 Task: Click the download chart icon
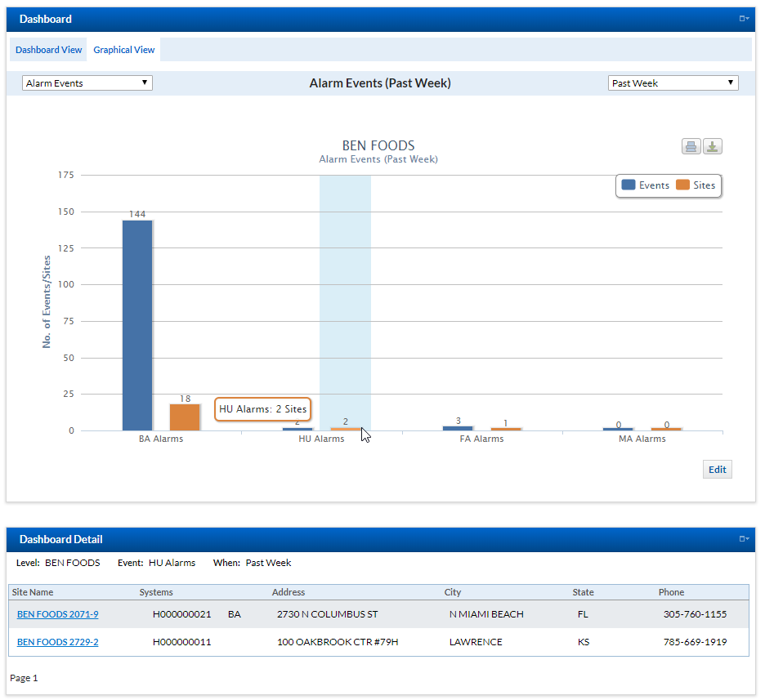pos(713,147)
